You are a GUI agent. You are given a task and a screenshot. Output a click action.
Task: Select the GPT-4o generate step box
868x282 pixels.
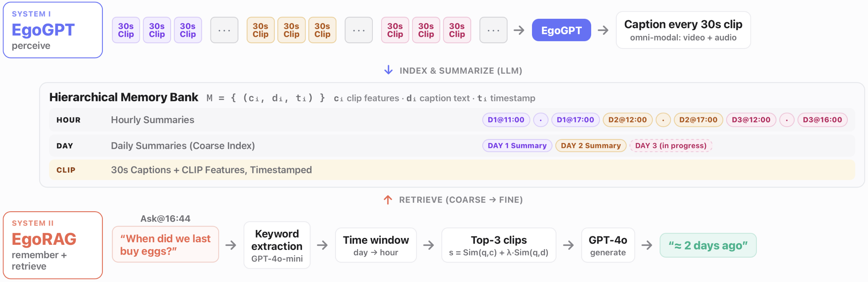pyautogui.click(x=608, y=245)
